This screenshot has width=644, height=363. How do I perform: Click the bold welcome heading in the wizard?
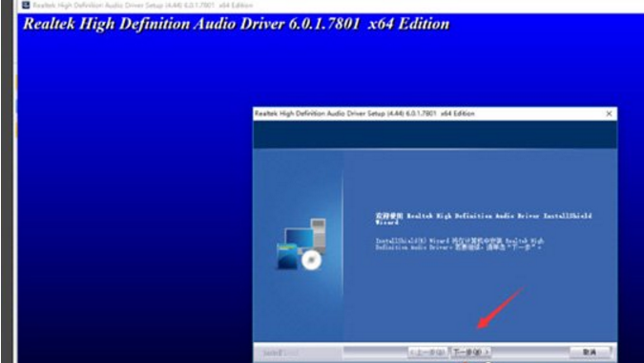(484, 219)
